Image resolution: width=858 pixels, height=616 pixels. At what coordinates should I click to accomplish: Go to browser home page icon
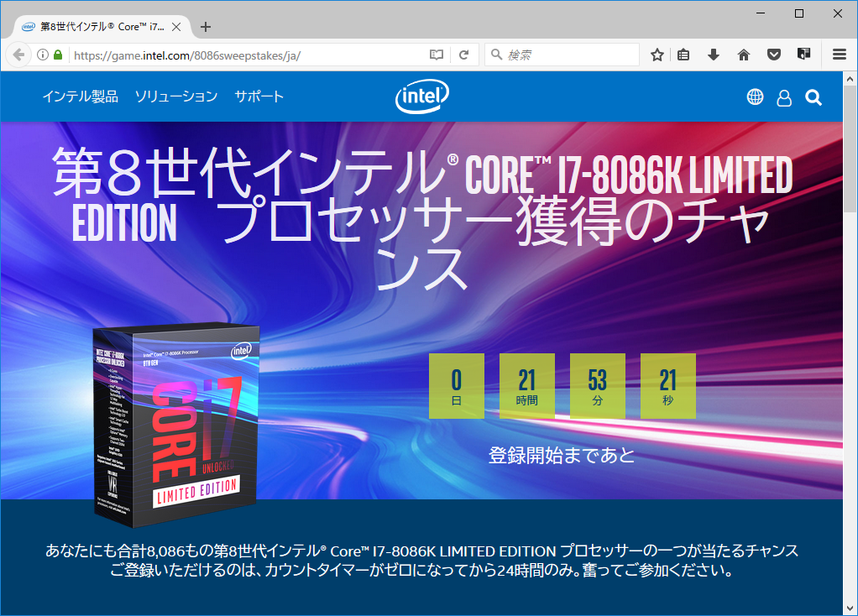click(744, 55)
